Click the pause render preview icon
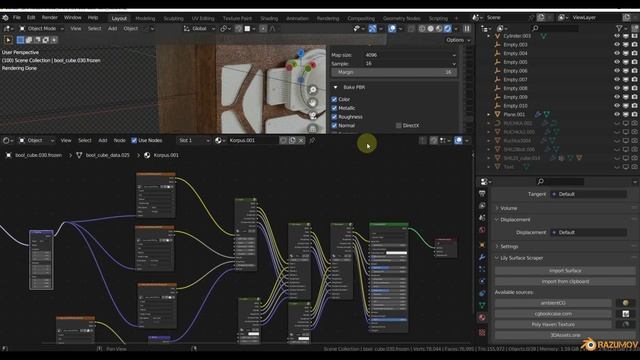The image size is (640, 360). tap(467, 29)
